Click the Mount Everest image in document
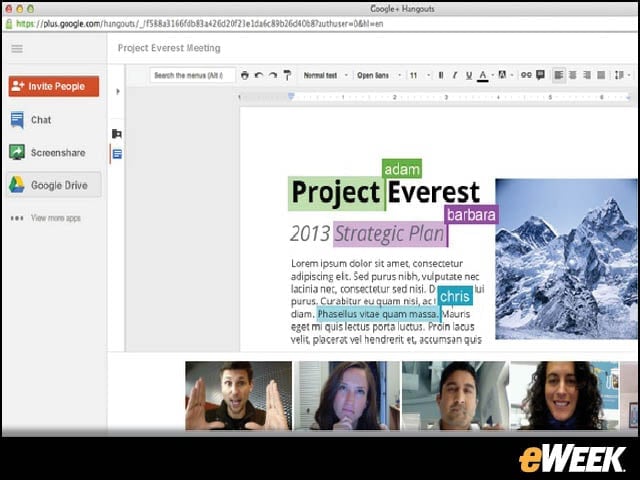Screen dimensions: 640x480 coord(566,259)
